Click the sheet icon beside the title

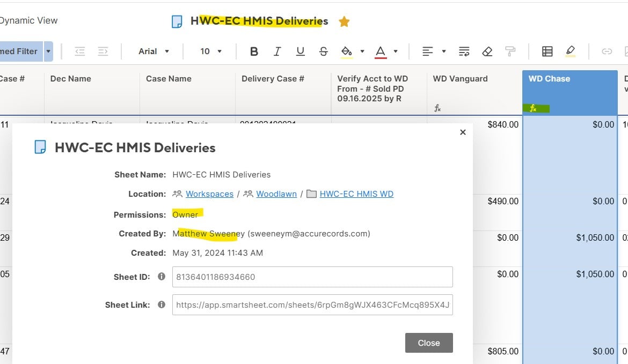[x=177, y=21]
